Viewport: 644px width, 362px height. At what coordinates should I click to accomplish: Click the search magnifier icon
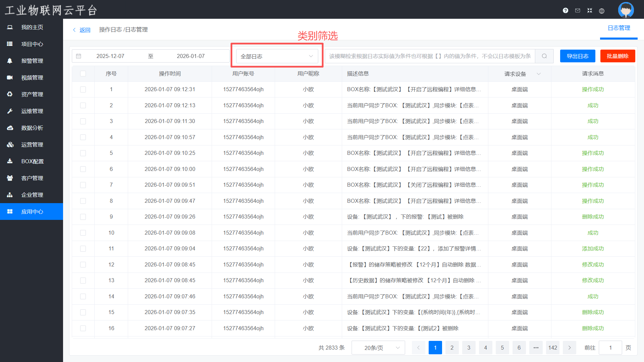(544, 56)
